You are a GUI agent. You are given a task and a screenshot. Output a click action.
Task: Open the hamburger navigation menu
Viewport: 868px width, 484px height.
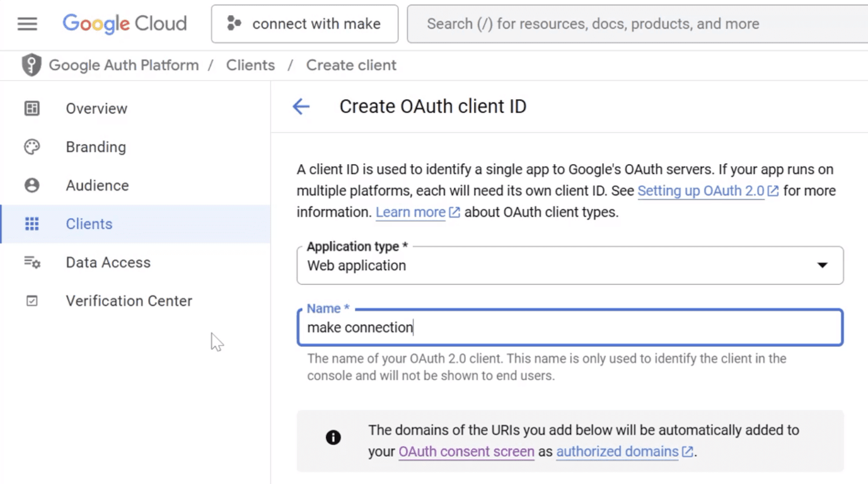click(27, 24)
